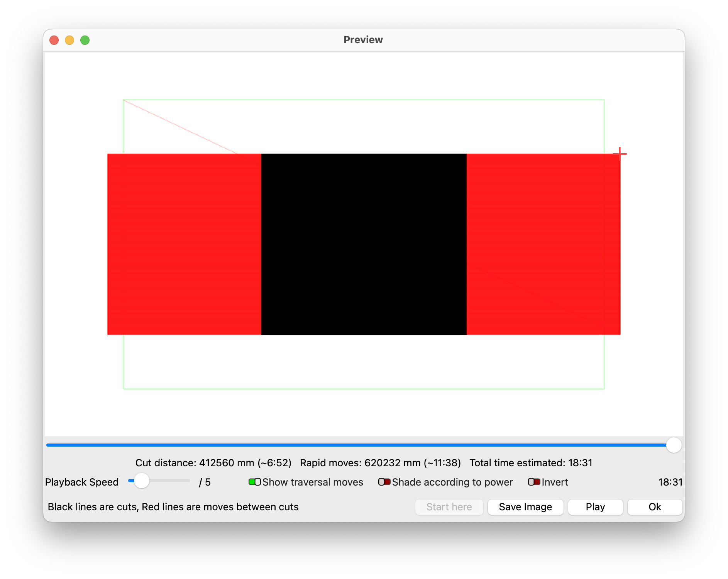
Task: Click the Save Image button
Action: (x=525, y=507)
